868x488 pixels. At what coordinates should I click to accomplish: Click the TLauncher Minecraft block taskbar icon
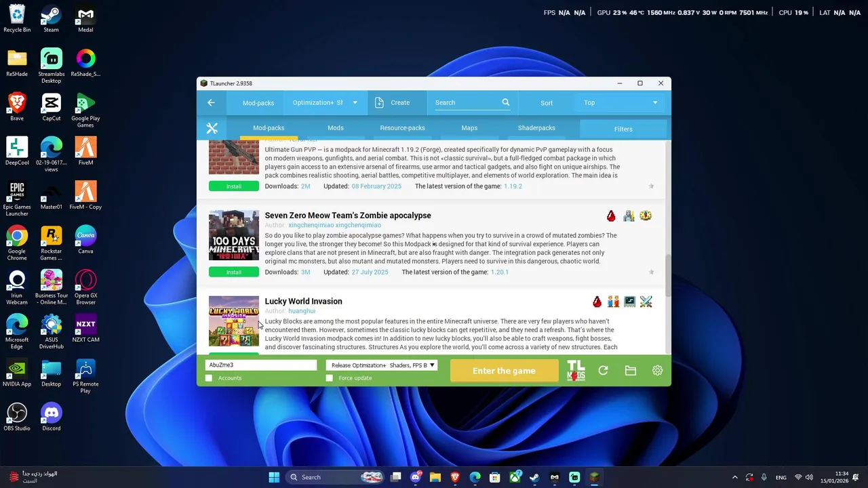point(594,477)
